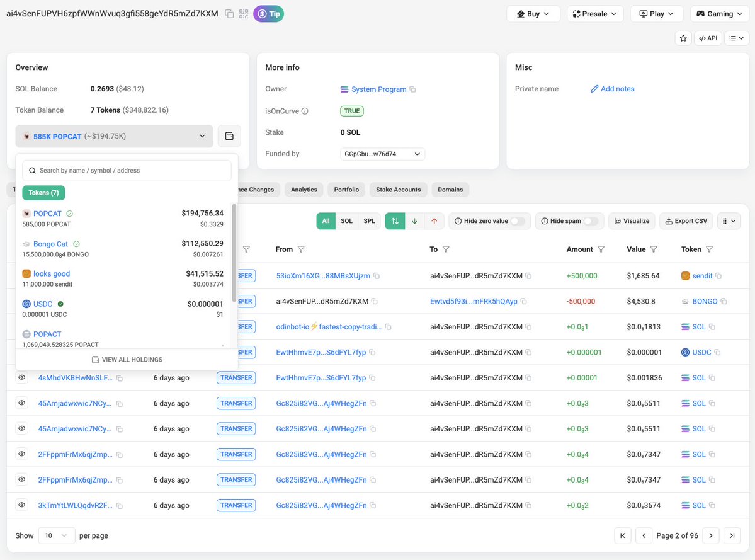
Task: Open the Value column filter
Action: (654, 249)
